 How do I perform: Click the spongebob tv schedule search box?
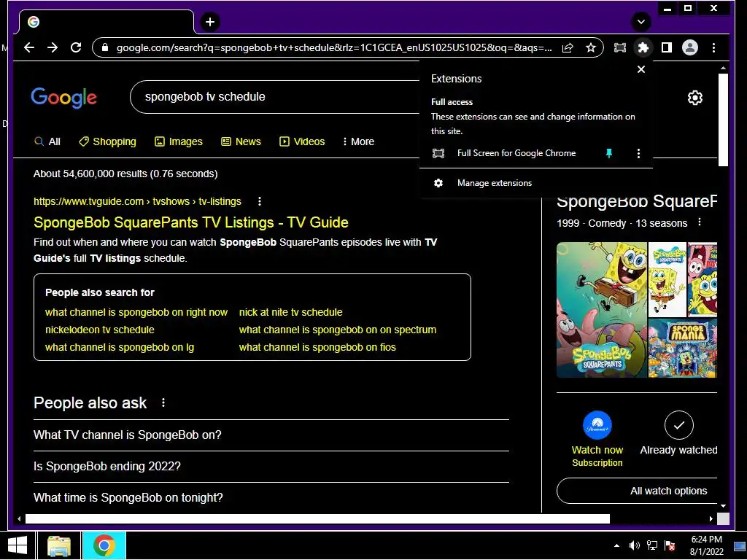coord(276,97)
